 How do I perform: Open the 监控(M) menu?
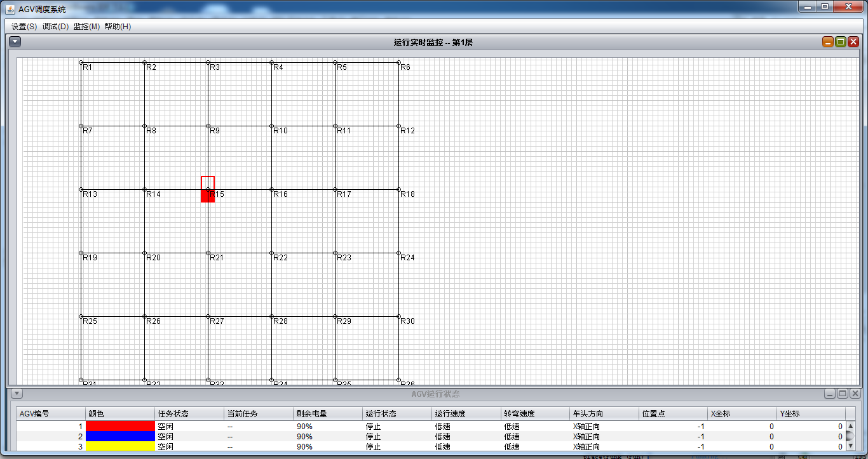(86, 27)
